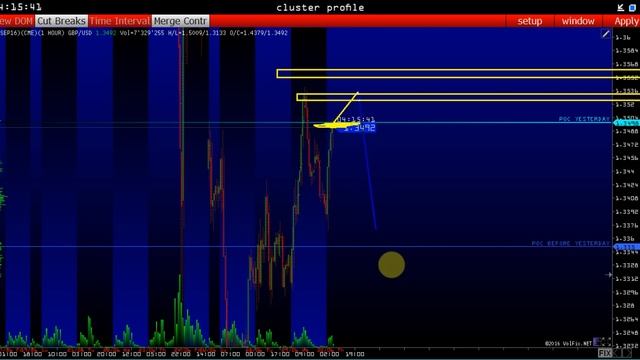Click the cyan POC yesterday price marker
The height and width of the screenshot is (360, 640).
click(626, 122)
